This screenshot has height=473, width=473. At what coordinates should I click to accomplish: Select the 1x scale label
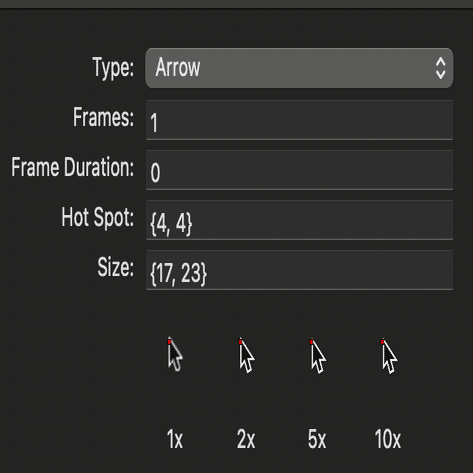[x=175, y=439]
